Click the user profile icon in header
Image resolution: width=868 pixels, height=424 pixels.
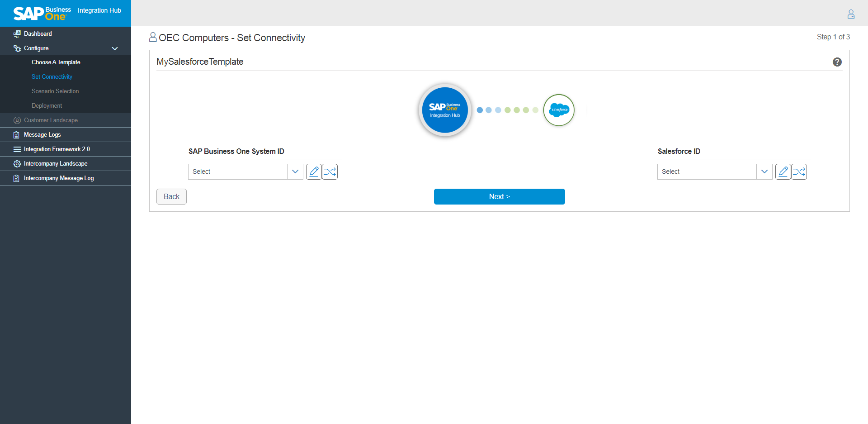pyautogui.click(x=851, y=14)
